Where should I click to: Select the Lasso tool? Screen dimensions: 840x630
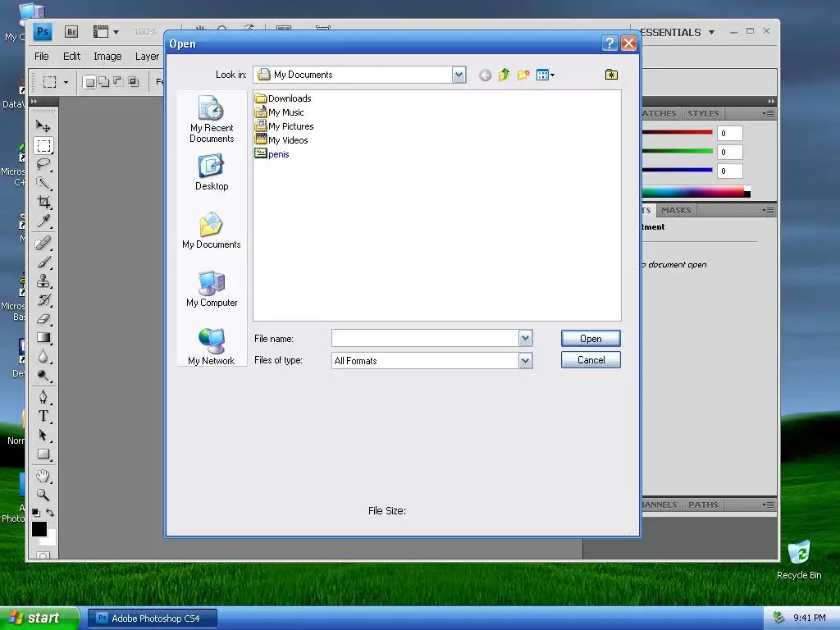[43, 164]
